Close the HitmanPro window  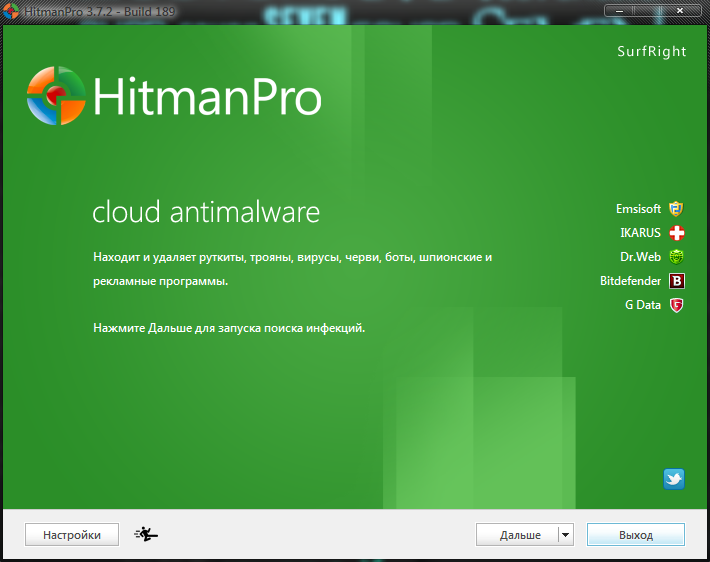tap(679, 10)
